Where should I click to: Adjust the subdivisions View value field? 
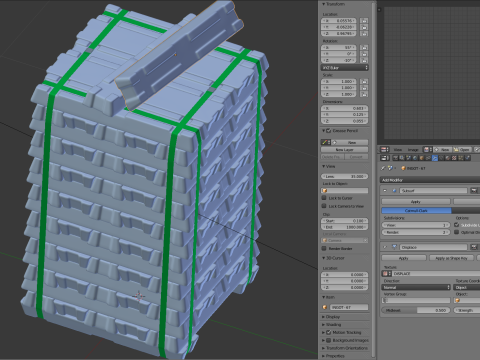(416, 225)
